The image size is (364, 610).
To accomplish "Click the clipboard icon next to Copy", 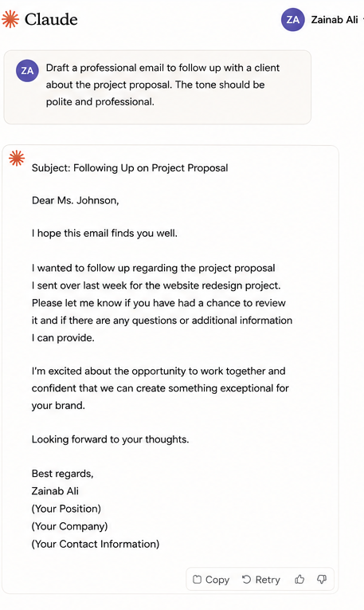I will [x=197, y=580].
